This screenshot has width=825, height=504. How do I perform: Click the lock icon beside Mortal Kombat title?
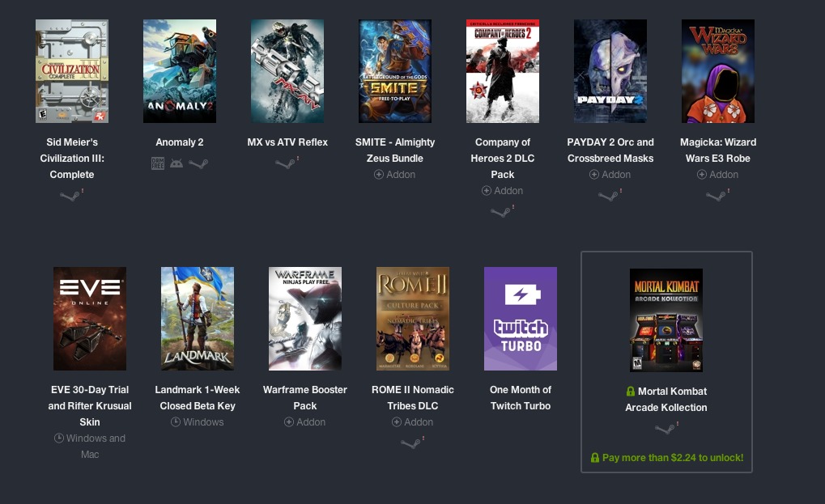(631, 392)
